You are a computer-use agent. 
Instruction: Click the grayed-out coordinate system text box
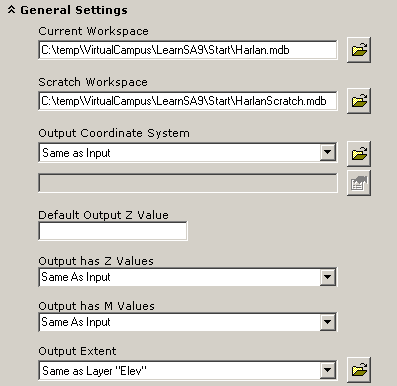click(x=188, y=183)
